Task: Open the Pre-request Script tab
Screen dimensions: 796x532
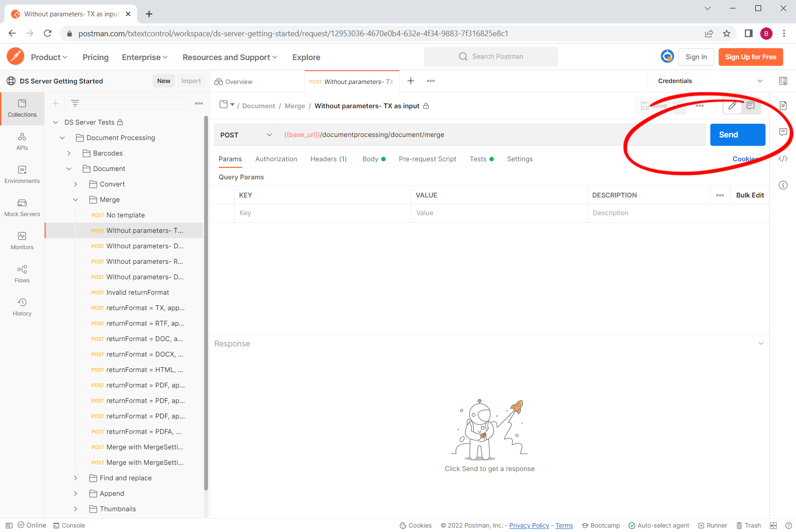Action: tap(428, 159)
